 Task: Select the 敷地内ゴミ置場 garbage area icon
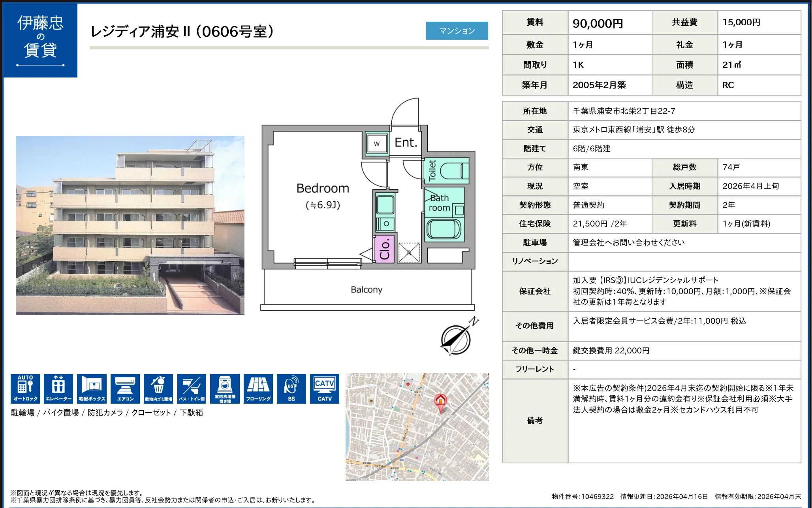(158, 388)
